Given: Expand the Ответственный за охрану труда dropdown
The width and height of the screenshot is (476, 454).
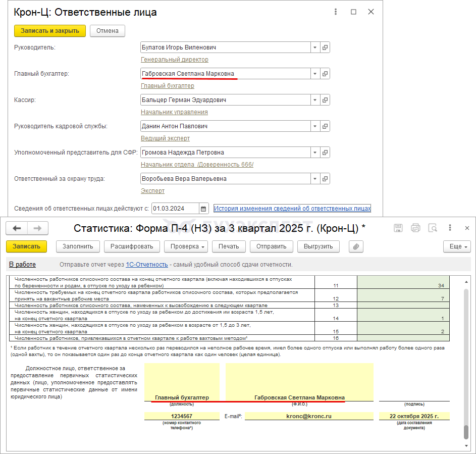Looking at the screenshot, I should tap(315, 179).
